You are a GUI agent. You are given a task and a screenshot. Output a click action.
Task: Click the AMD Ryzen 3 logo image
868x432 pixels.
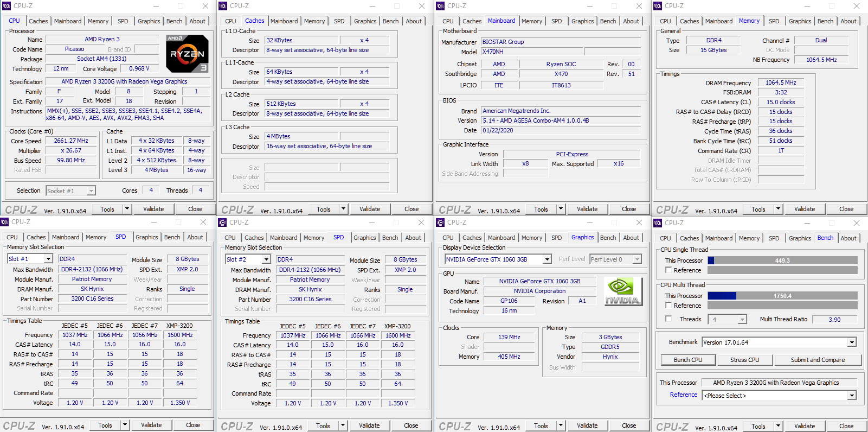point(187,54)
